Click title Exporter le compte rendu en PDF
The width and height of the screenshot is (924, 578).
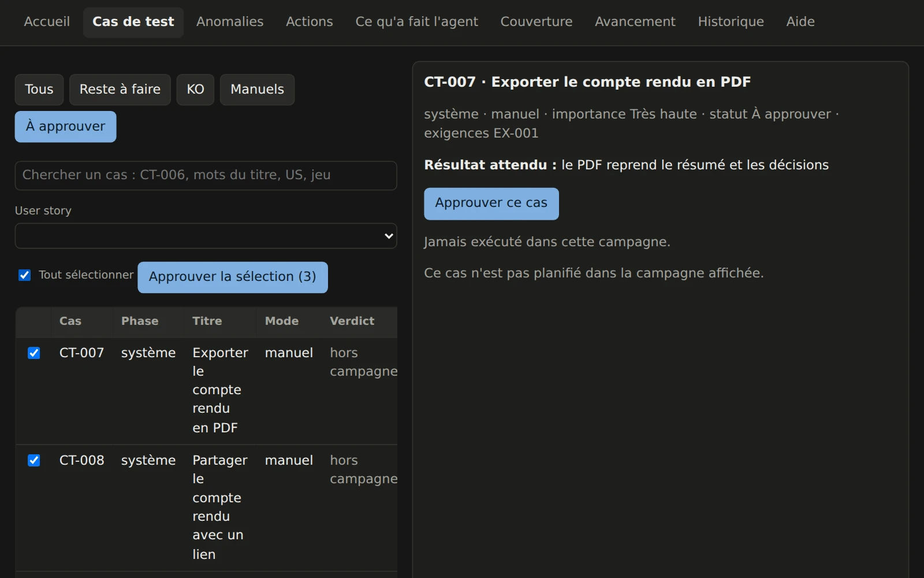[x=220, y=390]
